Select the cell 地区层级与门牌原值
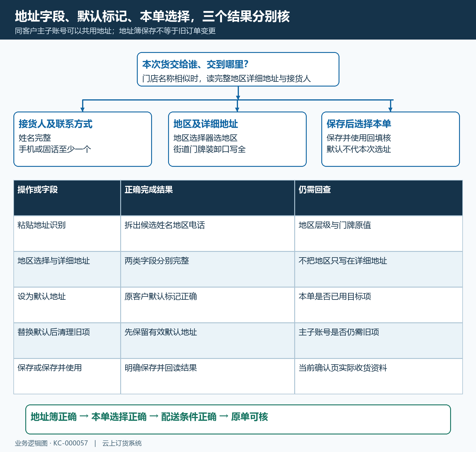This screenshot has width=476, height=452. [378, 233]
